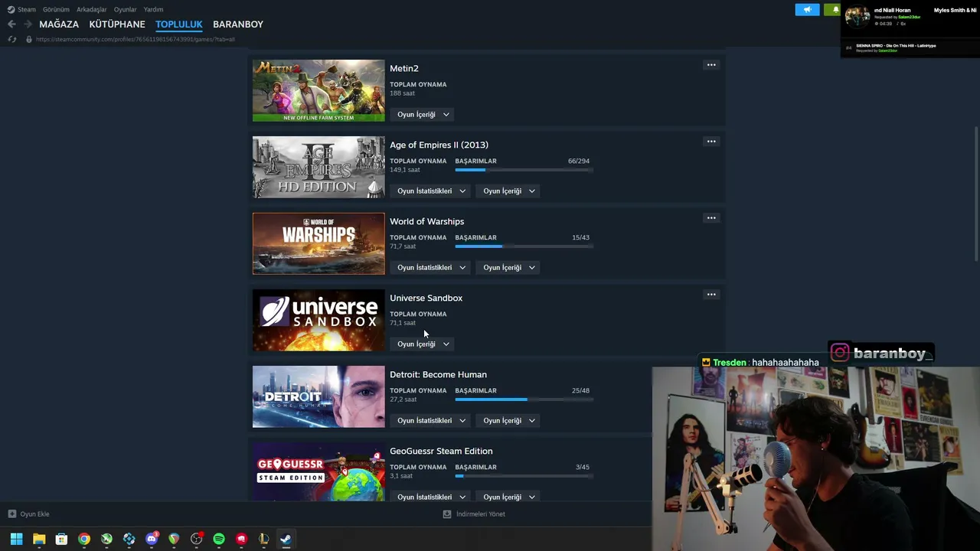Click the page's vertical scrollbar
The width and height of the screenshot is (980, 551).
coord(976,195)
